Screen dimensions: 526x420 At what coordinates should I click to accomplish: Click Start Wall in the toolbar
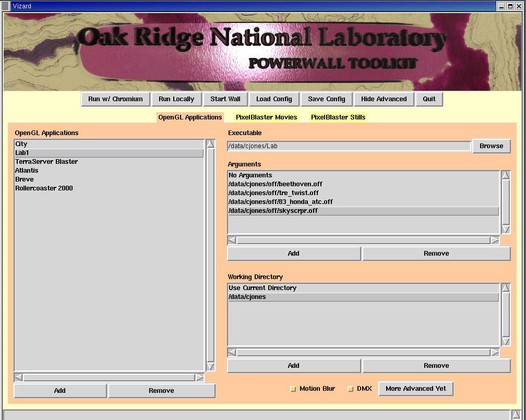pos(225,99)
